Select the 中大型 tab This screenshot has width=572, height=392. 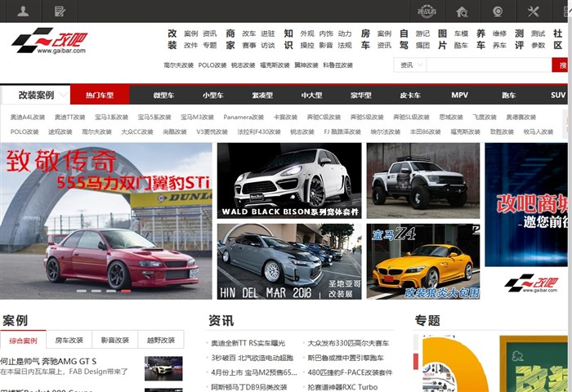pyautogui.click(x=311, y=96)
